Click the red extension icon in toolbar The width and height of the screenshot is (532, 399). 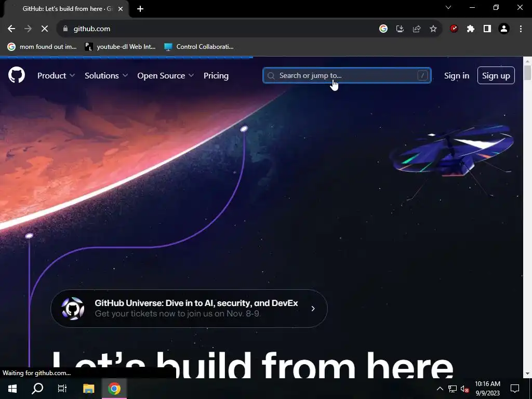pyautogui.click(x=454, y=29)
